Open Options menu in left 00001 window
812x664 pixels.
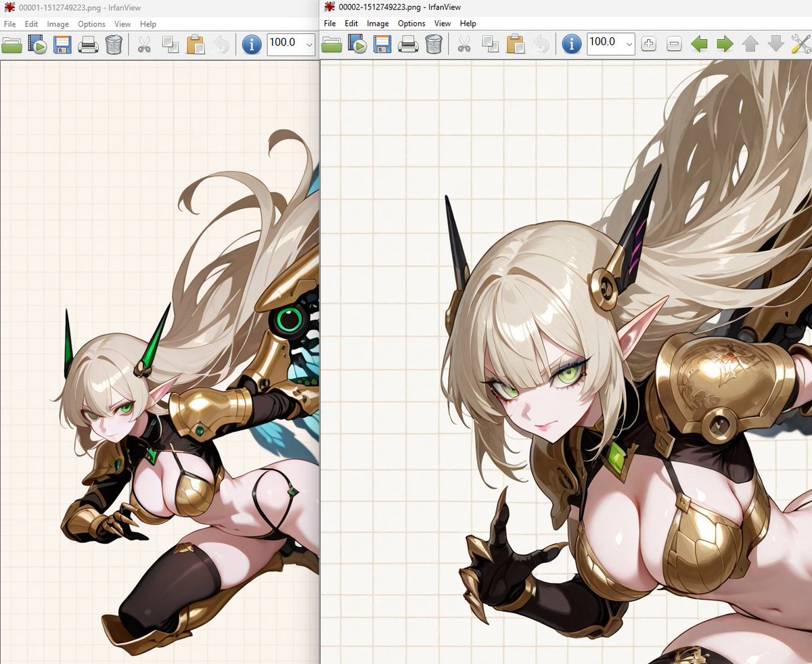(91, 24)
